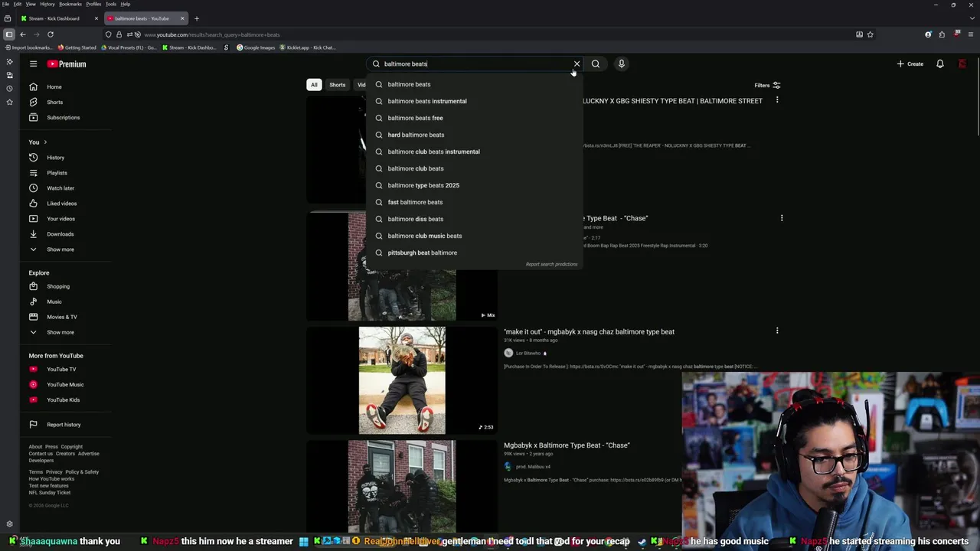The height and width of the screenshot is (551, 980).
Task: Choose suggestion 'baltimore beats instrumental'
Action: click(475, 101)
